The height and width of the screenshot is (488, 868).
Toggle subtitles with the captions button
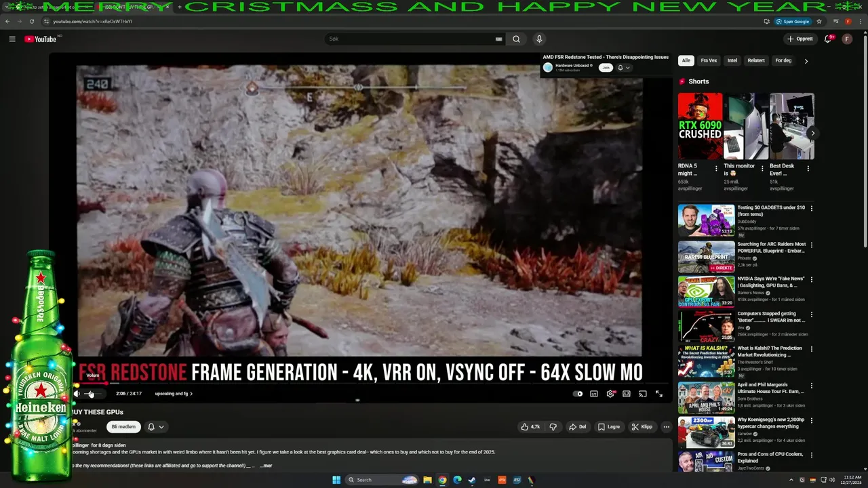[x=594, y=394]
